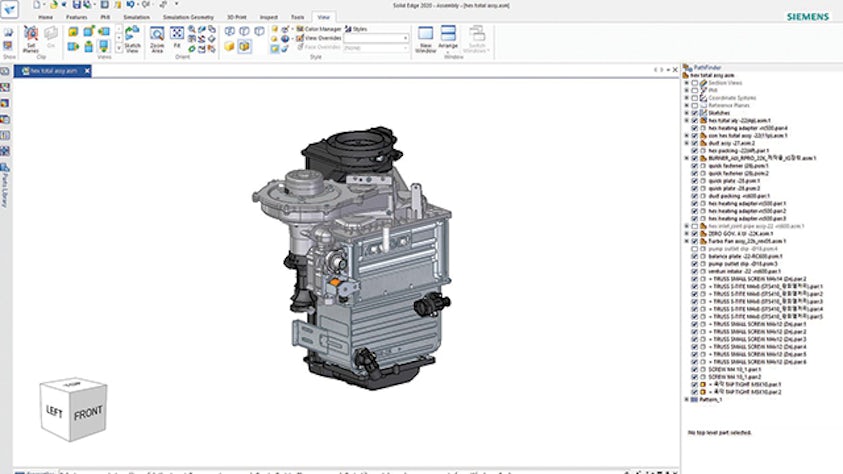Open the Simulation Geometry tab
843x474 pixels.
click(x=188, y=17)
